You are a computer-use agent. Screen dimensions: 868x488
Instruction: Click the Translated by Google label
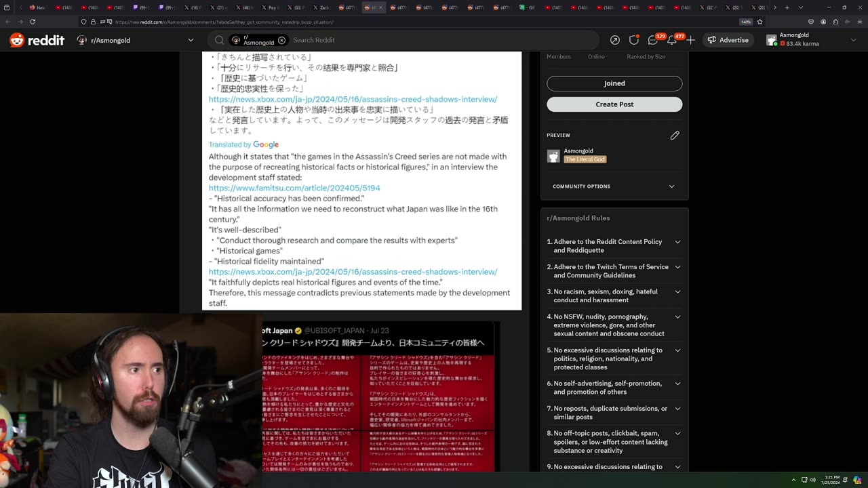click(x=243, y=144)
